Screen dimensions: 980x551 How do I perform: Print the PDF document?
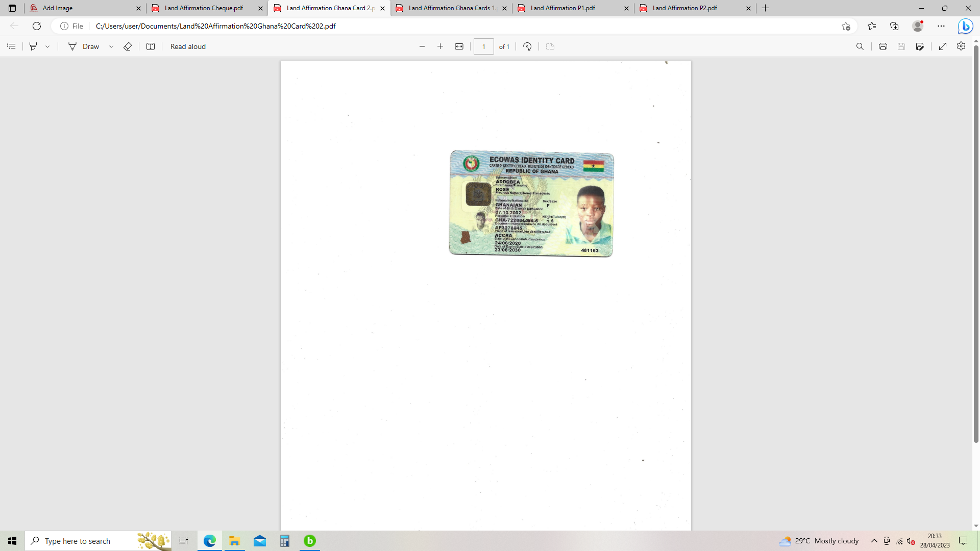(x=883, y=46)
